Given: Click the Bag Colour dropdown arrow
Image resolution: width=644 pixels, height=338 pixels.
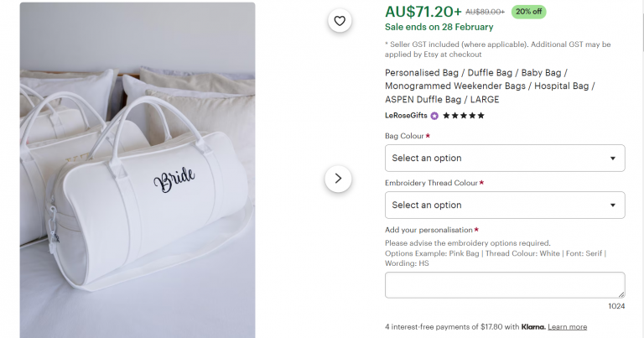Looking at the screenshot, I should click(613, 158).
